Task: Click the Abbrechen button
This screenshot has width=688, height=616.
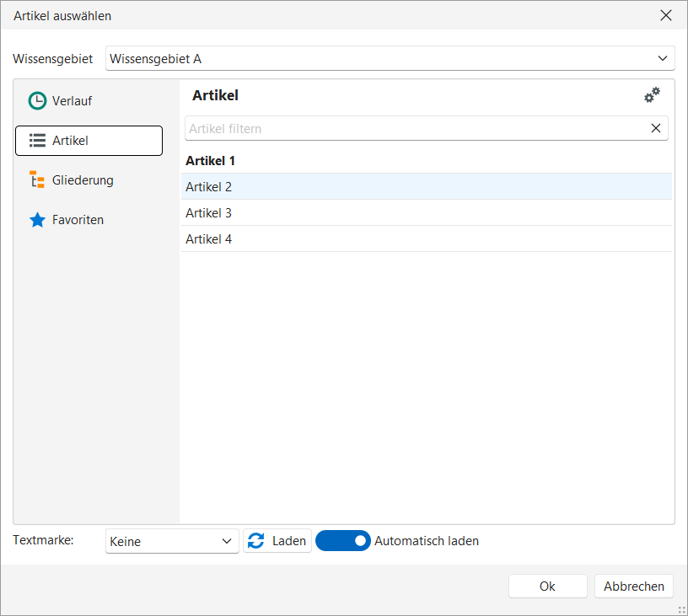Action: (634, 587)
